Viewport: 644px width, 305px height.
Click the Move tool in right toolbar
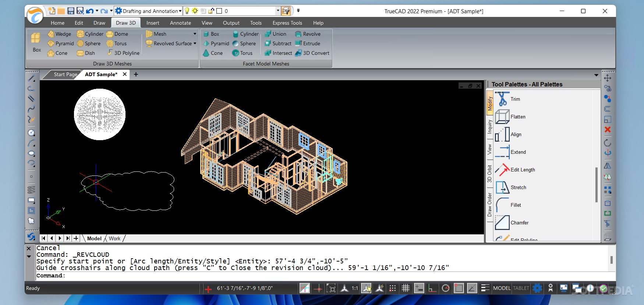click(x=608, y=78)
